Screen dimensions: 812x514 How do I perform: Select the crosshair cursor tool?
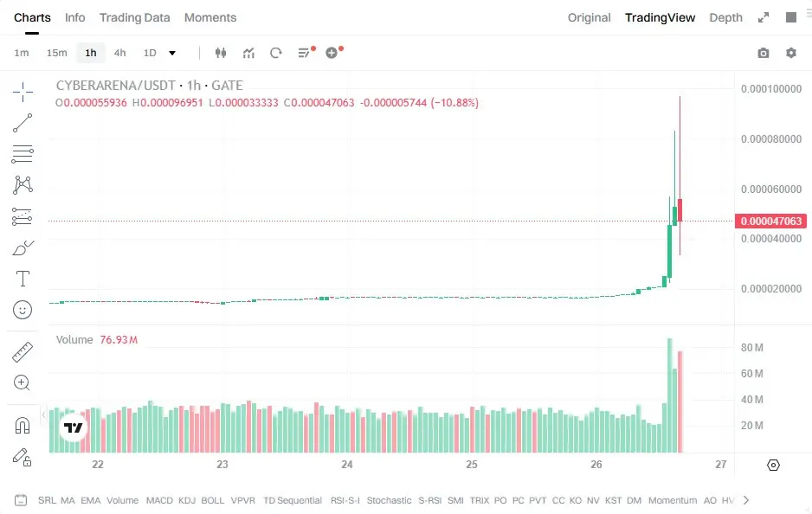pos(23,92)
